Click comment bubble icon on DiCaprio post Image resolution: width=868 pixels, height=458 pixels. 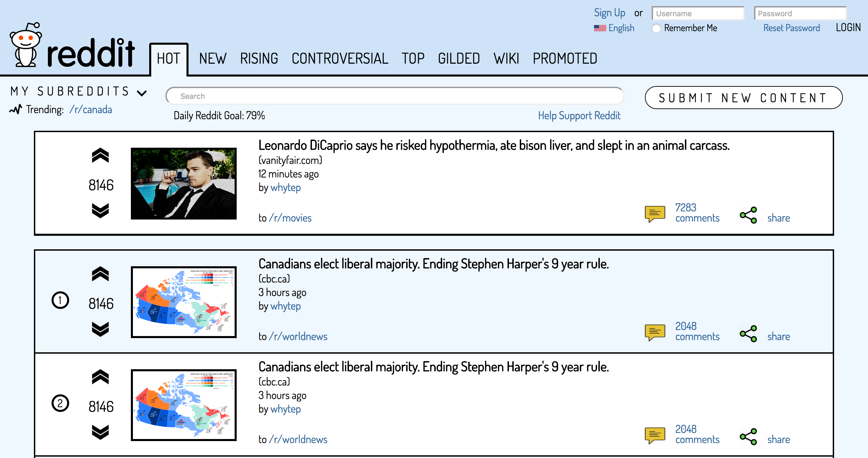(655, 214)
